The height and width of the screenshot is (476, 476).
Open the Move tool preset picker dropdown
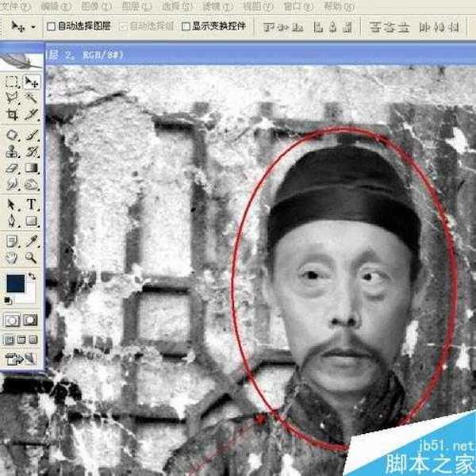(33, 27)
